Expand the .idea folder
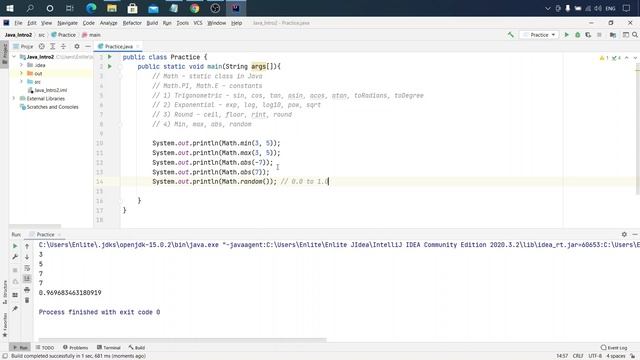640x360 pixels. 21,65
